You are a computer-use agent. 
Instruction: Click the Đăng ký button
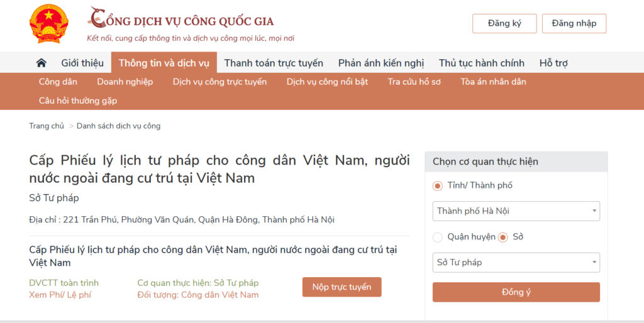504,23
